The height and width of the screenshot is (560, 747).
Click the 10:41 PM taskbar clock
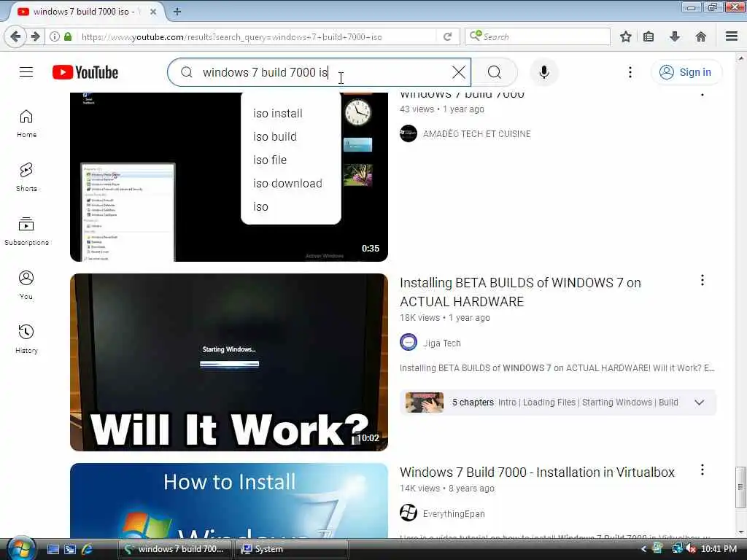tap(719, 549)
